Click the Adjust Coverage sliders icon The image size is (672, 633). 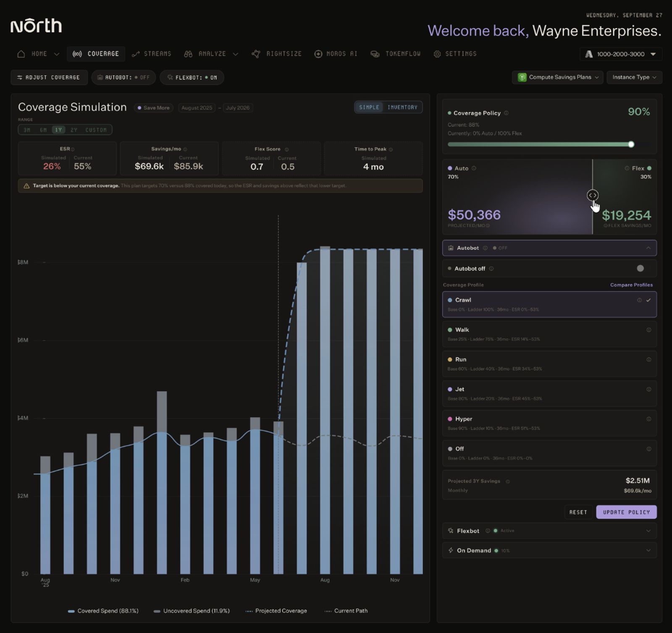(x=20, y=77)
